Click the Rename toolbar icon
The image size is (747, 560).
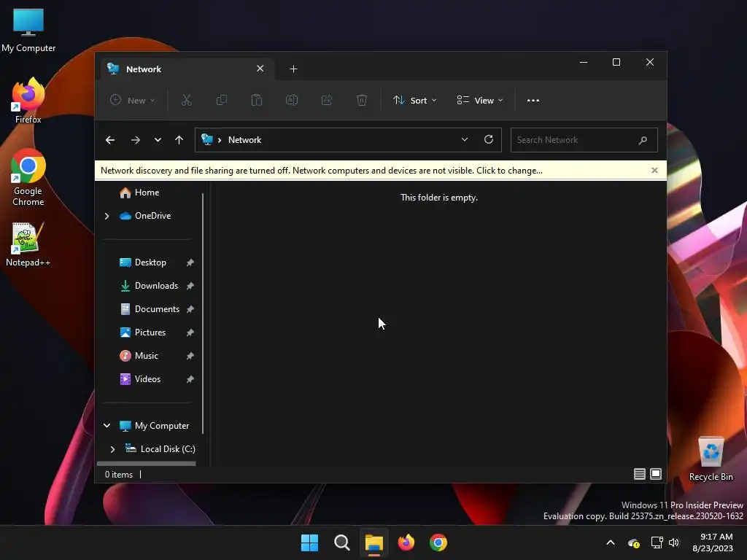292,101
